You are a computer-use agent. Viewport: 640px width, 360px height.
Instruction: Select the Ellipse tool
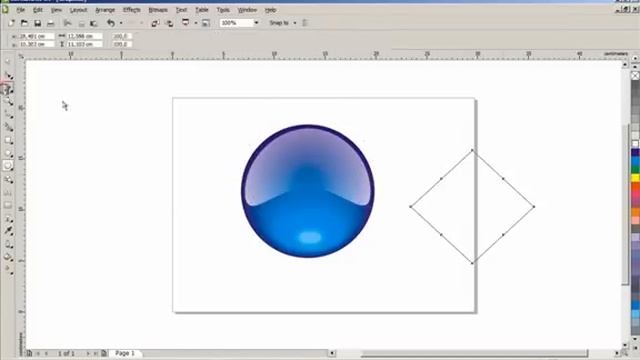[x=8, y=153]
